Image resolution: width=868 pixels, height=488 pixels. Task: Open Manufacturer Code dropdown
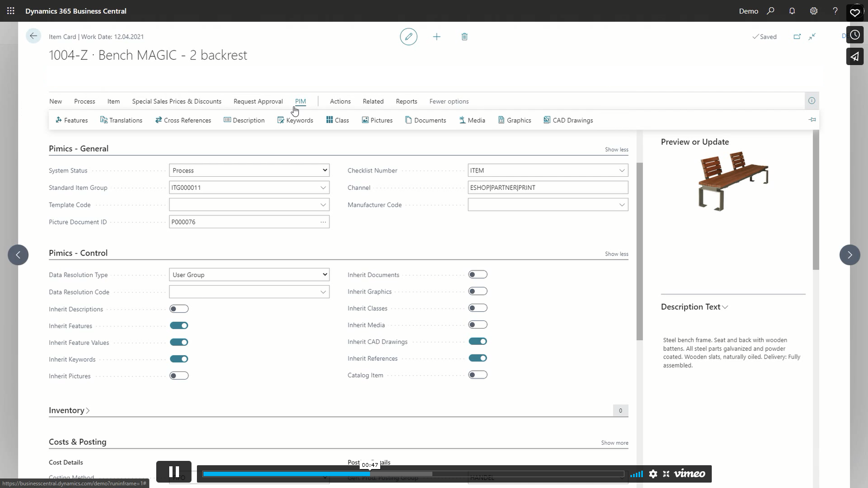(x=622, y=205)
